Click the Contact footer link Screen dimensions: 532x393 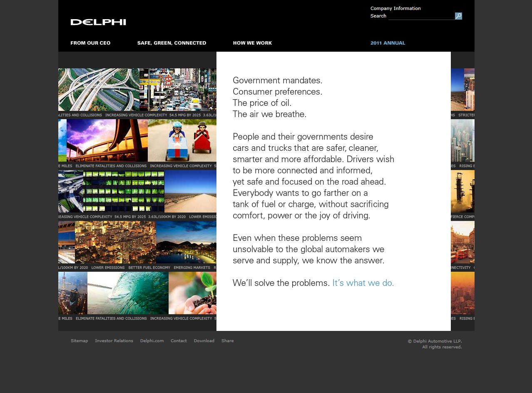tap(179, 340)
